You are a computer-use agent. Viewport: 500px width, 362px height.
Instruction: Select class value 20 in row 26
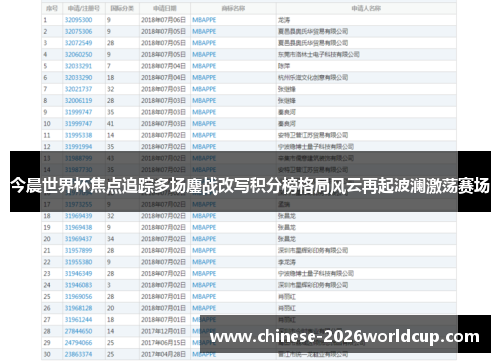point(110,308)
